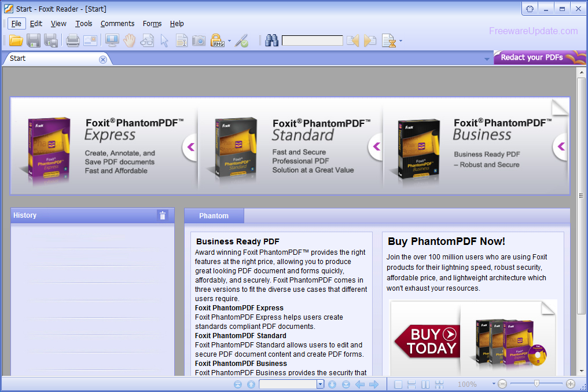
Task: Activate the Snapshot camera tool
Action: (x=198, y=40)
